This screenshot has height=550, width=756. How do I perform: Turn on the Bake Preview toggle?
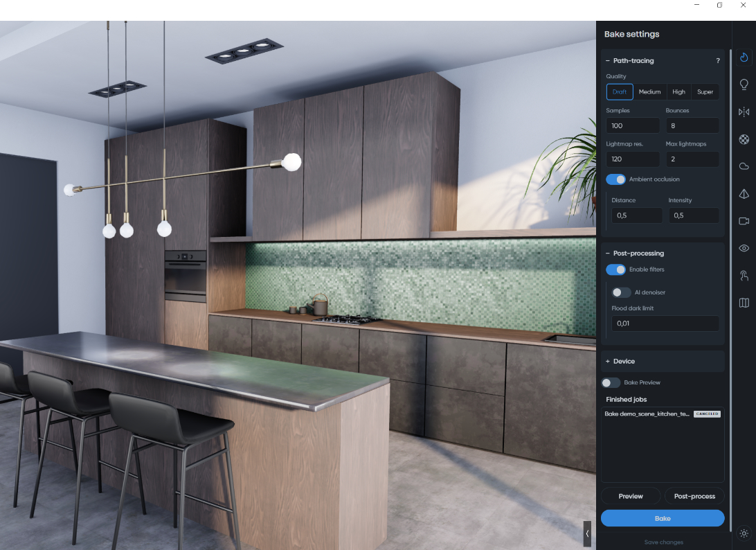click(x=611, y=382)
